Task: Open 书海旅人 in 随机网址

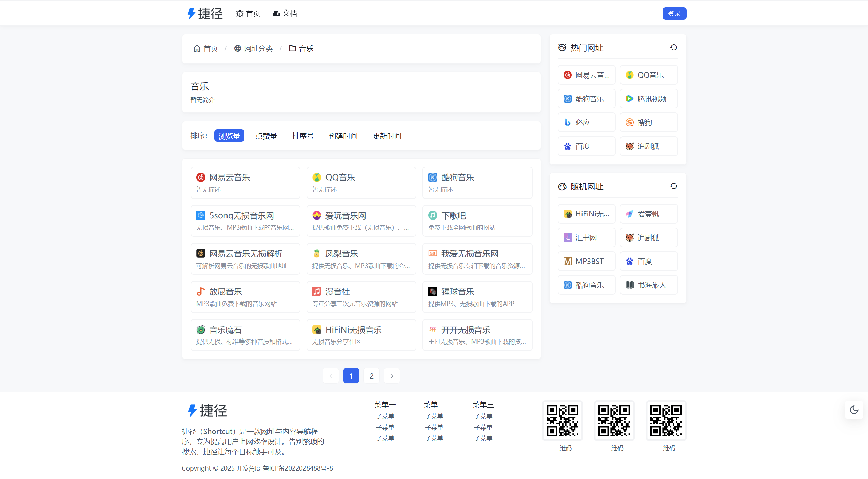Action: coord(649,285)
